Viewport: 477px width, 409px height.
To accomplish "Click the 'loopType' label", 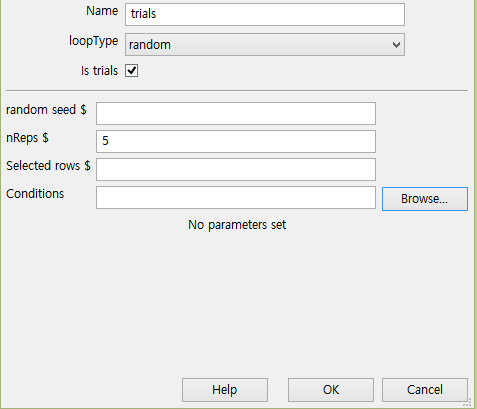I will tap(93, 41).
